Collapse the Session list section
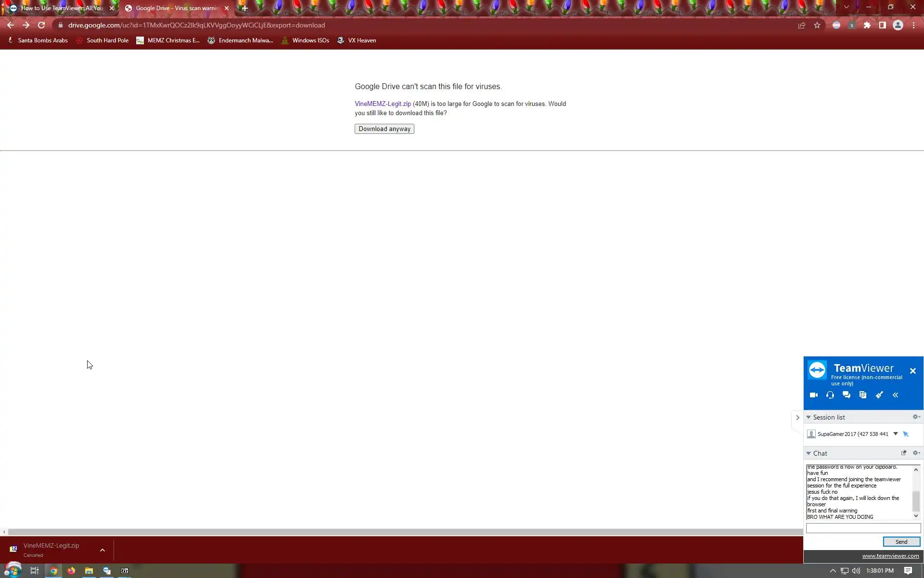The width and height of the screenshot is (924, 578). 809,417
